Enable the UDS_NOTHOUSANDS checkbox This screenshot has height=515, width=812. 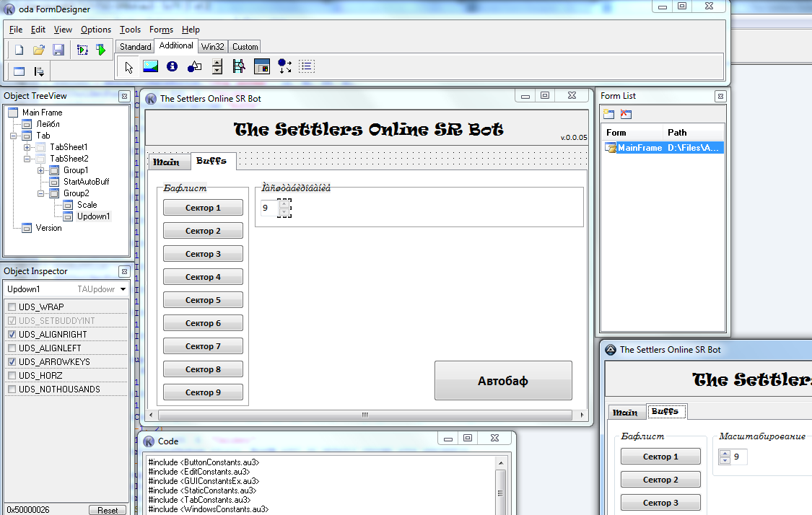point(12,389)
